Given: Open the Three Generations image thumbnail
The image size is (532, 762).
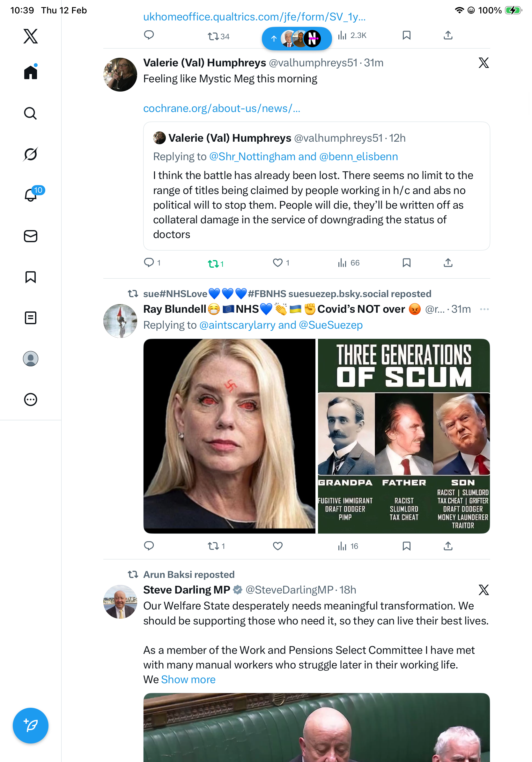Looking at the screenshot, I should point(404,436).
